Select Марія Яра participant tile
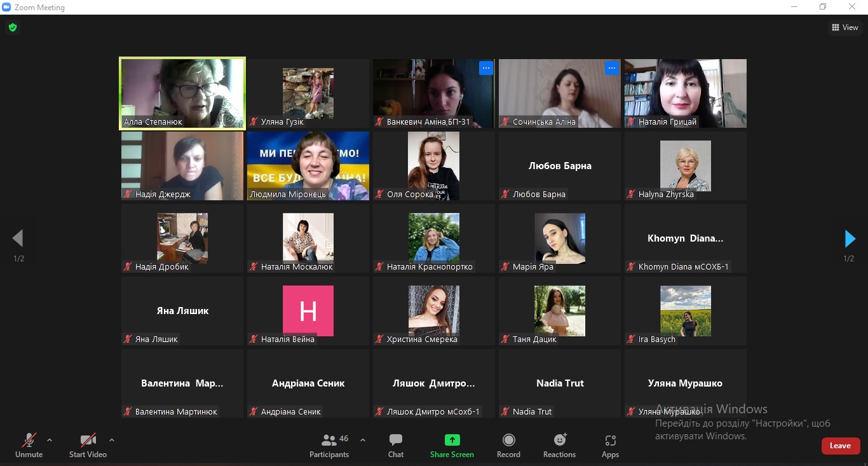 coord(560,238)
